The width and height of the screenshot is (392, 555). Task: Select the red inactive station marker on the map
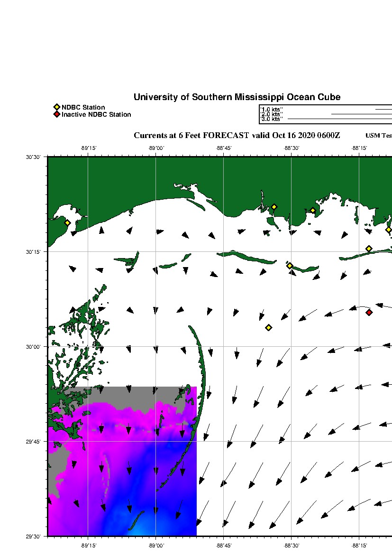[x=369, y=312]
